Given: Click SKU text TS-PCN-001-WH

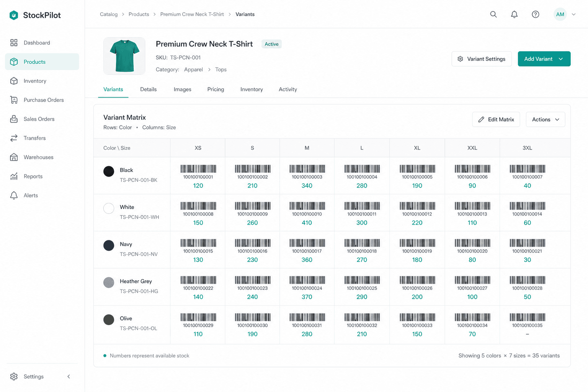Looking at the screenshot, I should click(x=139, y=217).
